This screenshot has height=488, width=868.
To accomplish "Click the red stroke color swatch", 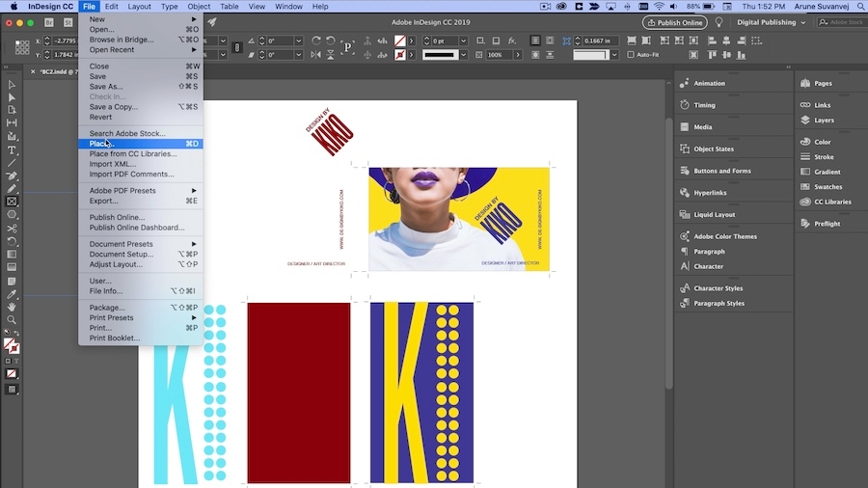I will point(399,55).
